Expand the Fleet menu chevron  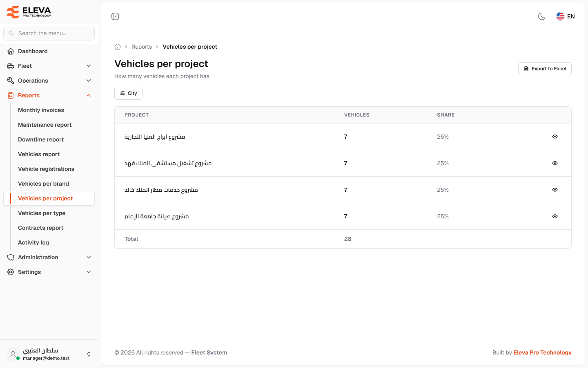click(89, 66)
